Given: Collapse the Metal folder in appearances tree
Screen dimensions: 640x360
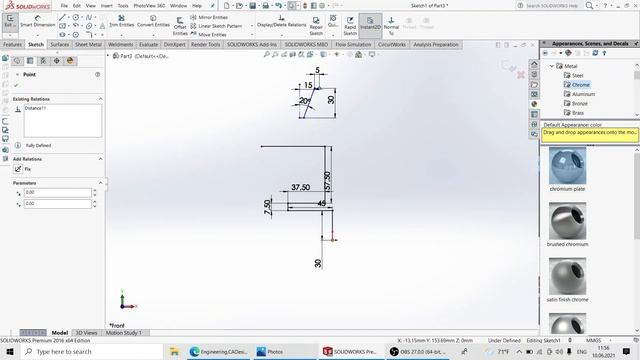Looking at the screenshot, I should tap(552, 66).
